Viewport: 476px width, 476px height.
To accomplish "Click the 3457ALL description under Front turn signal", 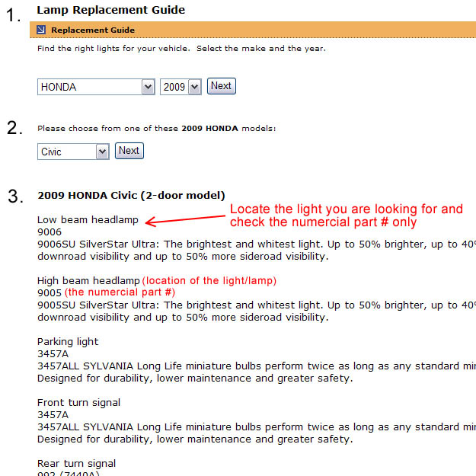I will coord(257,433).
